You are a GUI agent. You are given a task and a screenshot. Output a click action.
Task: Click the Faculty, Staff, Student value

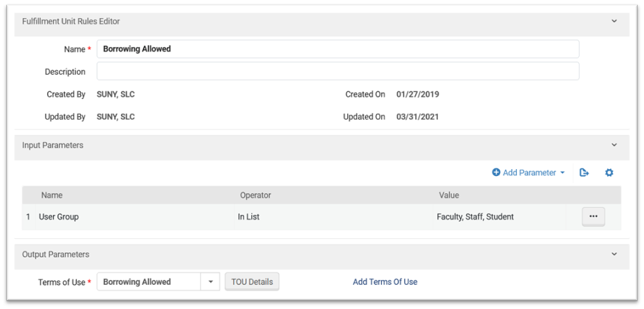475,217
